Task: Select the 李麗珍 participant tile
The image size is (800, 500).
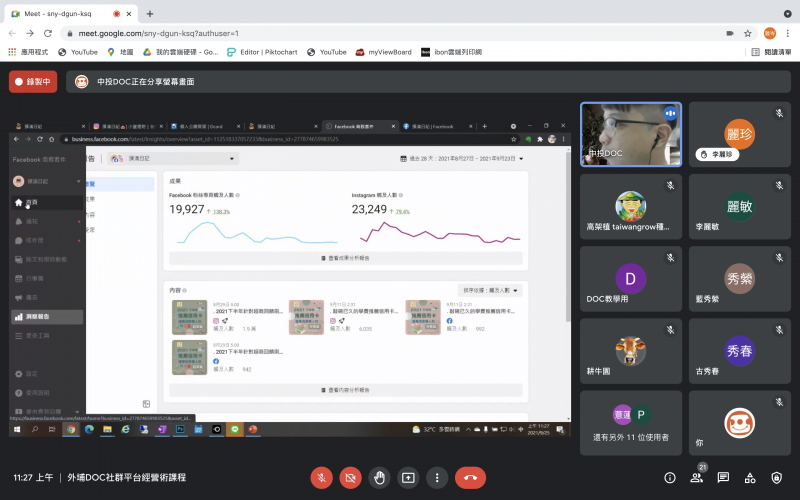Action: 740,135
